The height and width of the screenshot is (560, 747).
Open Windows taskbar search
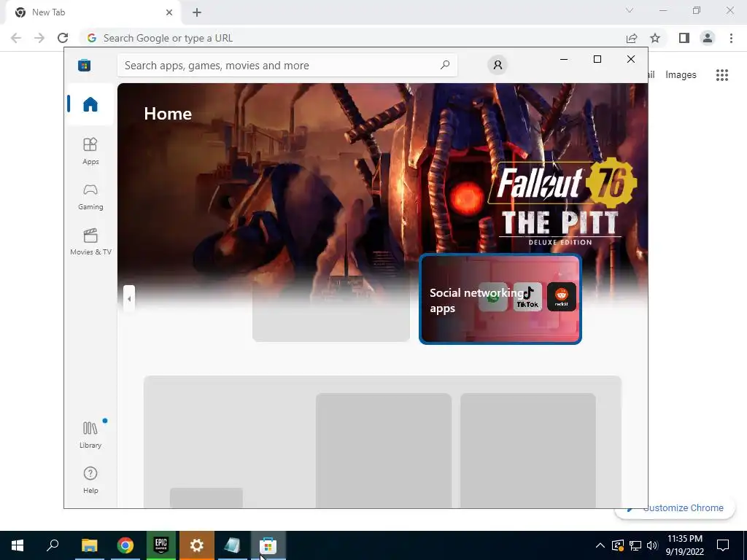tap(53, 545)
